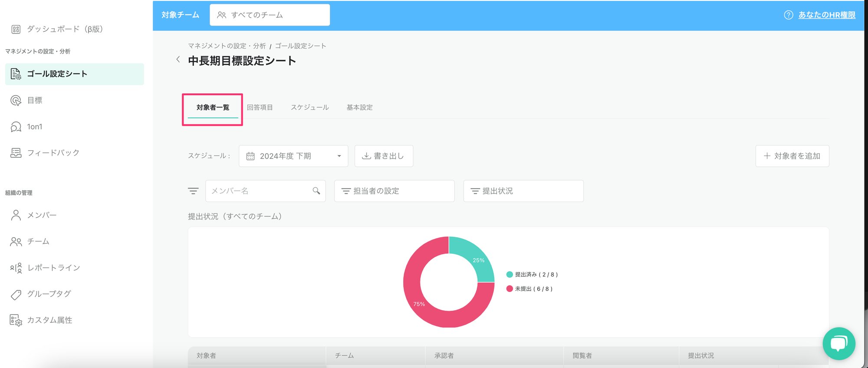This screenshot has height=368, width=868.
Task: Switch to the 回答項目 tab
Action: [x=260, y=107]
